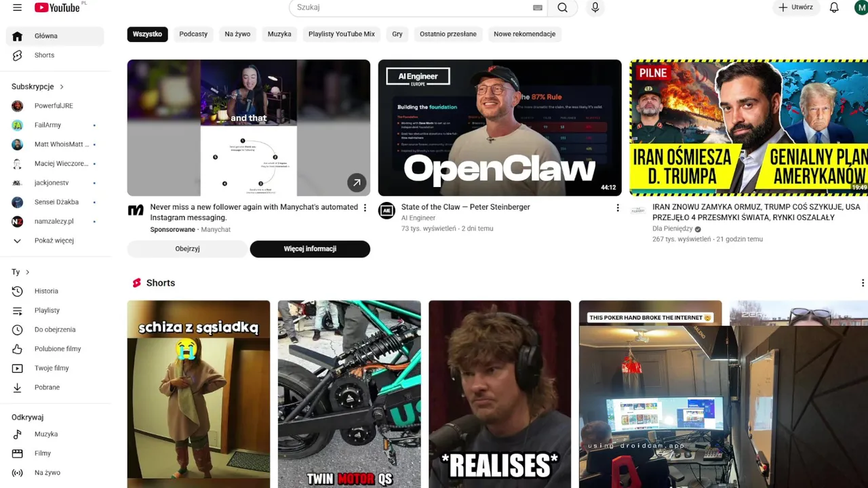Select the Muzyka filter chip
This screenshot has height=488, width=868.
pos(279,34)
